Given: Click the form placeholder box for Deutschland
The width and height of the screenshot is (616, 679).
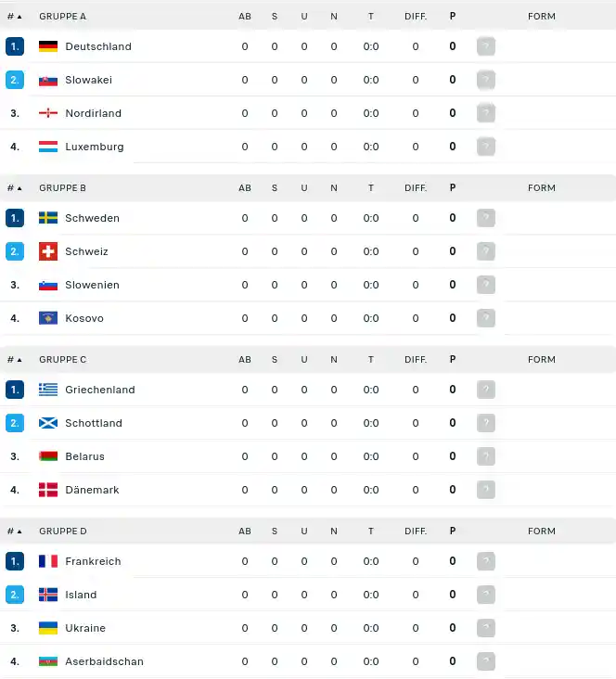Looking at the screenshot, I should coord(486,46).
